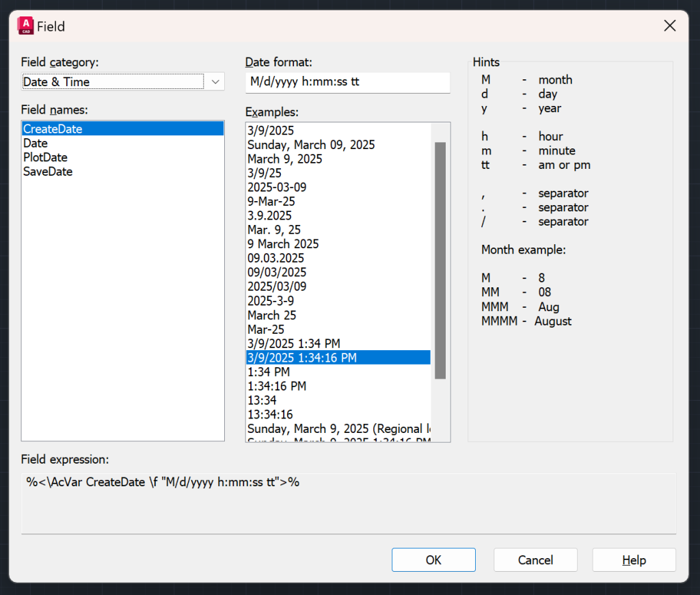Open Help for the Field dialog
The height and width of the screenshot is (595, 700).
point(634,559)
